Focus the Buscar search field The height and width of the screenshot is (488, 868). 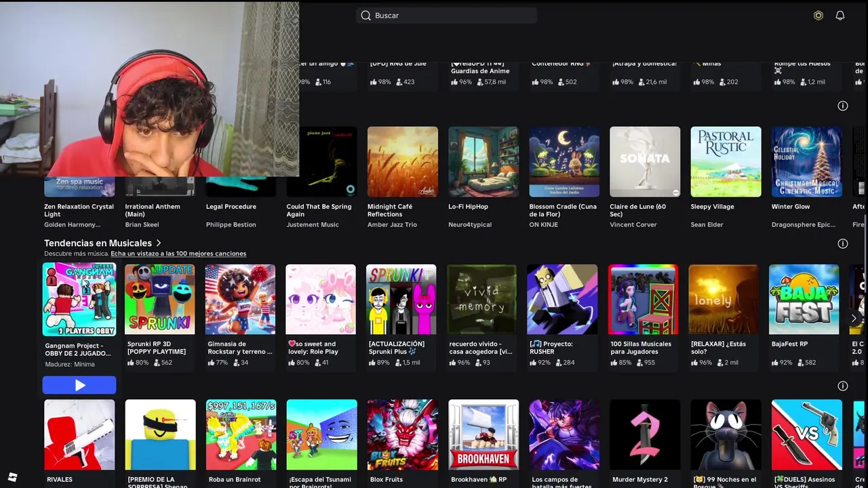(x=446, y=16)
